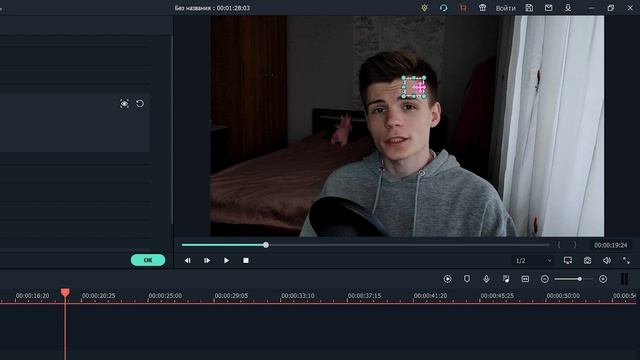Screen dimensions: 640x360
Task: Step back one frame in preview
Action: (x=187, y=260)
